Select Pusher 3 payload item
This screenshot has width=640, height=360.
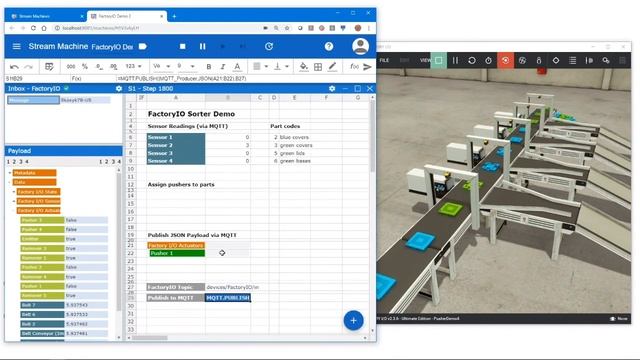42,220
